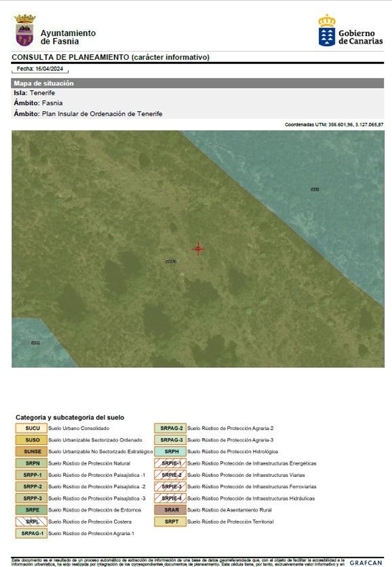
Task: Select the SRPP-1 legend swatch
Action: click(x=31, y=475)
